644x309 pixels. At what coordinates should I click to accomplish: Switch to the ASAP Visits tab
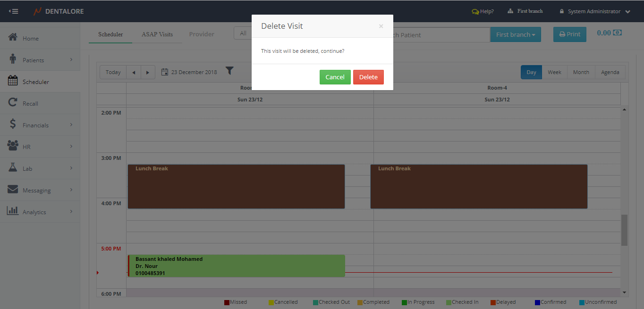[x=157, y=34]
